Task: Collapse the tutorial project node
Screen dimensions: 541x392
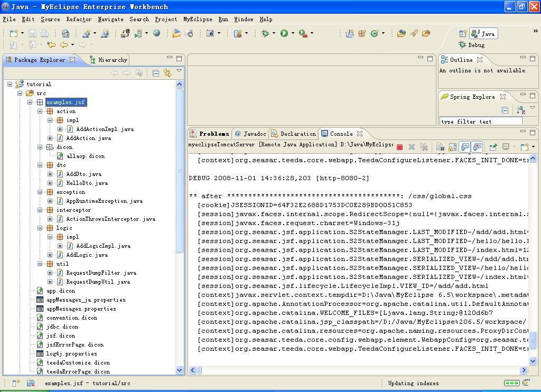Action: pos(10,84)
